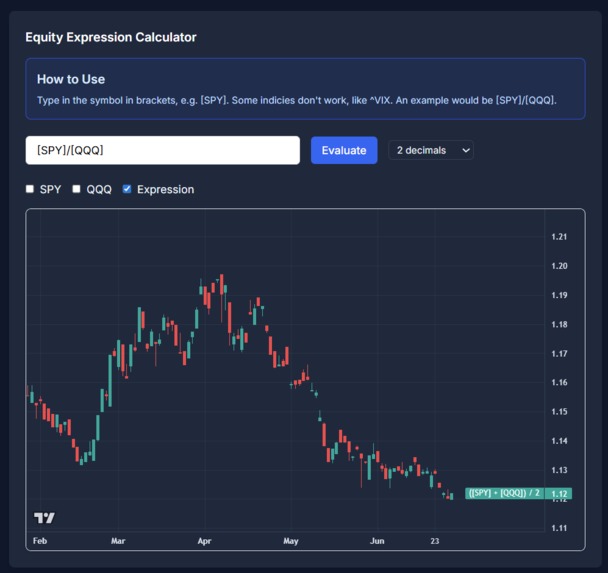The height and width of the screenshot is (573, 608).
Task: Enable the SPY checkbox
Action: coord(30,189)
